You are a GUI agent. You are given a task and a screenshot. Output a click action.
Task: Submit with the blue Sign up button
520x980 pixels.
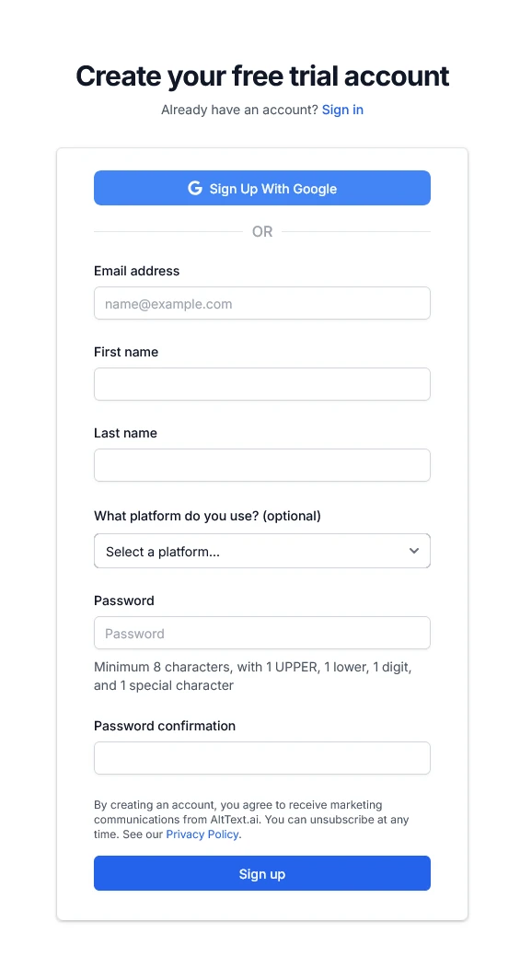coord(262,873)
